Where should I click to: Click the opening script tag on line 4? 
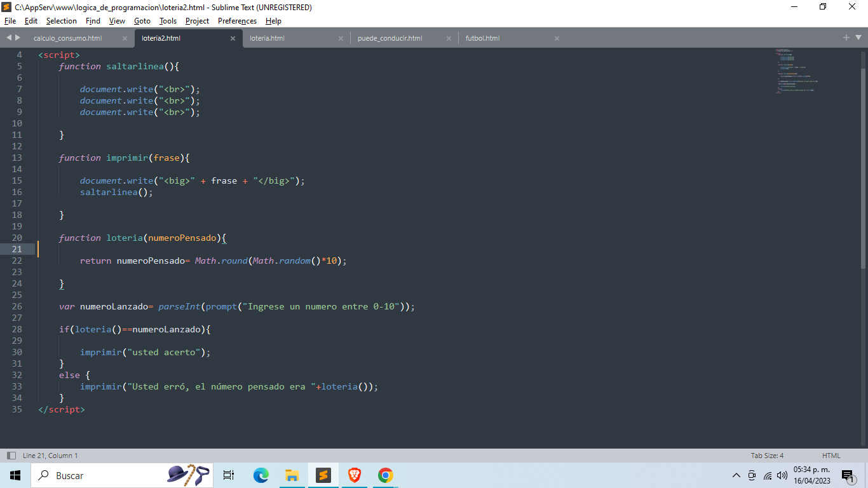coord(59,55)
